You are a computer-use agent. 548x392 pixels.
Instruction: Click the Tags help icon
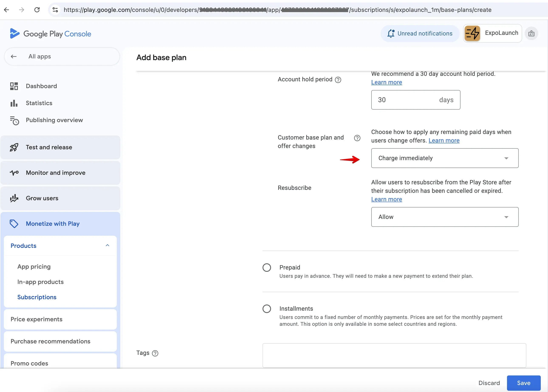coord(155,353)
